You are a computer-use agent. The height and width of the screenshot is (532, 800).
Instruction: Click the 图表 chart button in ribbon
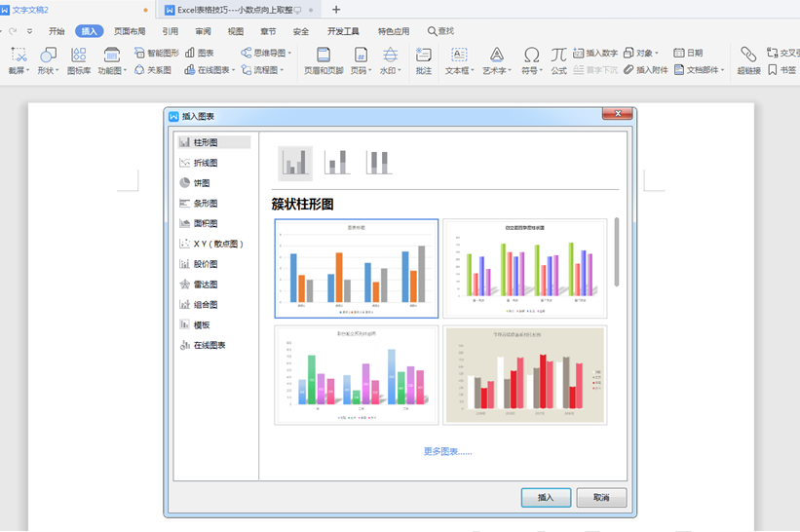point(199,53)
